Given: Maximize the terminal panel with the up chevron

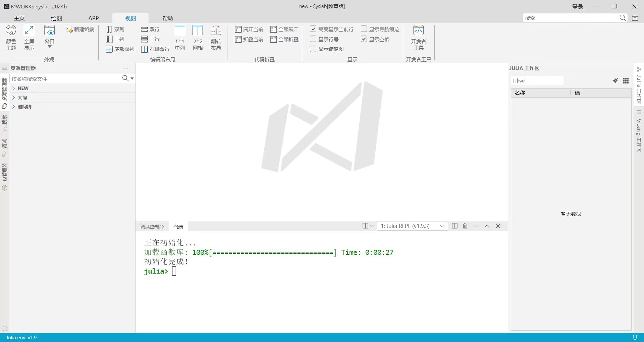Looking at the screenshot, I should pyautogui.click(x=487, y=226).
